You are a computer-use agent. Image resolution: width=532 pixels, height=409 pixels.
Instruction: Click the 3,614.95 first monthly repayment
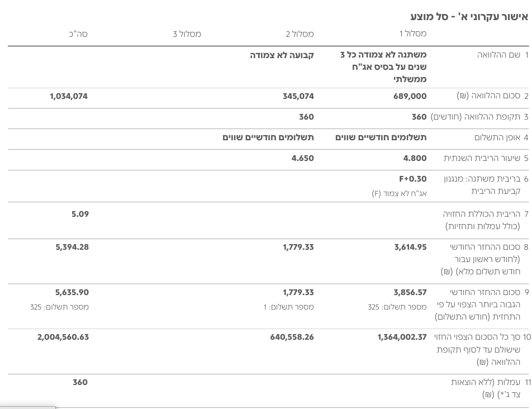pyautogui.click(x=410, y=248)
